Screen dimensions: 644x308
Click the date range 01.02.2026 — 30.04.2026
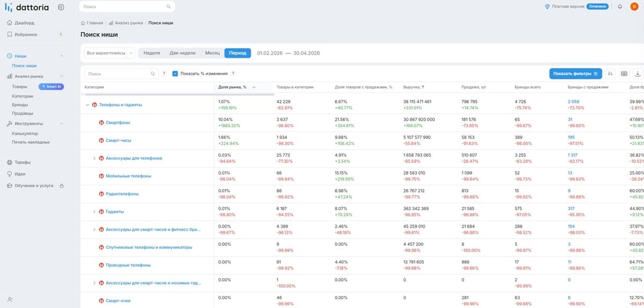click(x=289, y=53)
